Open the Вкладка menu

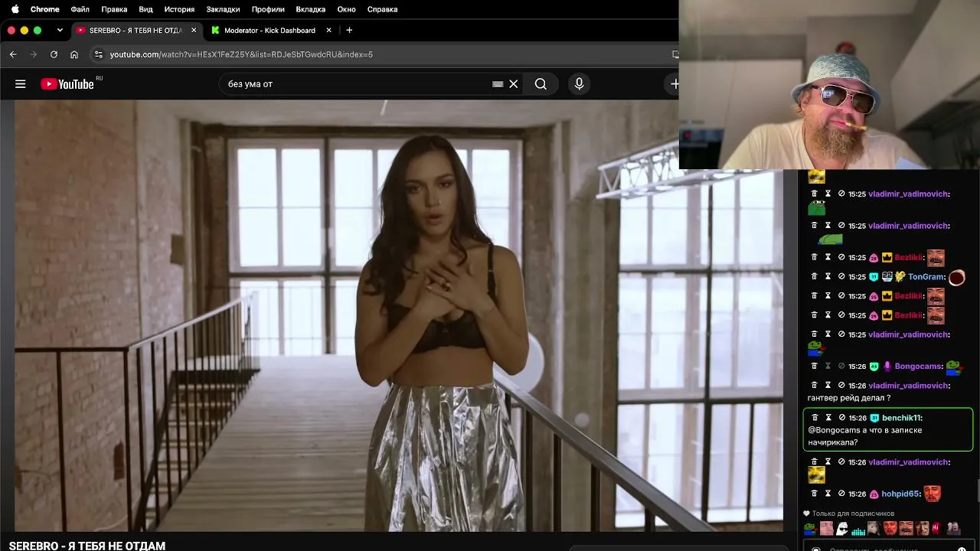click(x=310, y=9)
